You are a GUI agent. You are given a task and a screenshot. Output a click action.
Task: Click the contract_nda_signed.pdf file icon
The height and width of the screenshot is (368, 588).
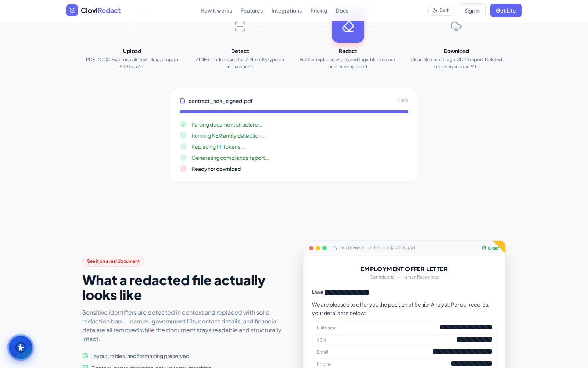click(183, 101)
